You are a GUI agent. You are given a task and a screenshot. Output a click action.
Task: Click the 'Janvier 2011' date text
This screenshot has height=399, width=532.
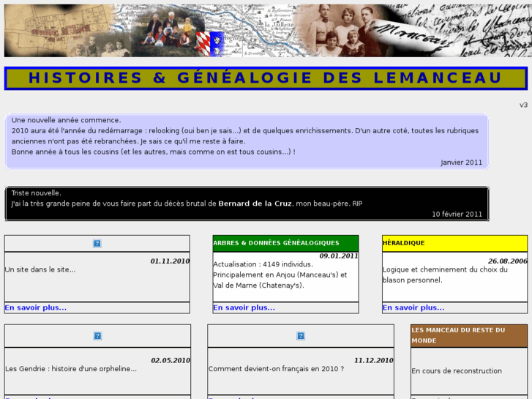tap(461, 163)
